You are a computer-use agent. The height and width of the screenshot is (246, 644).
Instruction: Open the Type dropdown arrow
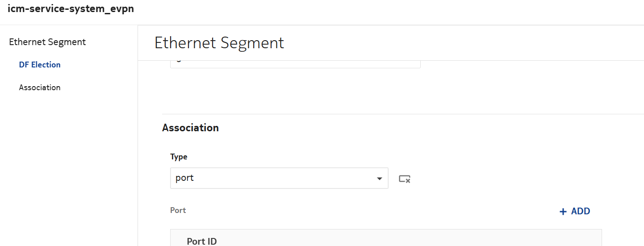(x=379, y=179)
